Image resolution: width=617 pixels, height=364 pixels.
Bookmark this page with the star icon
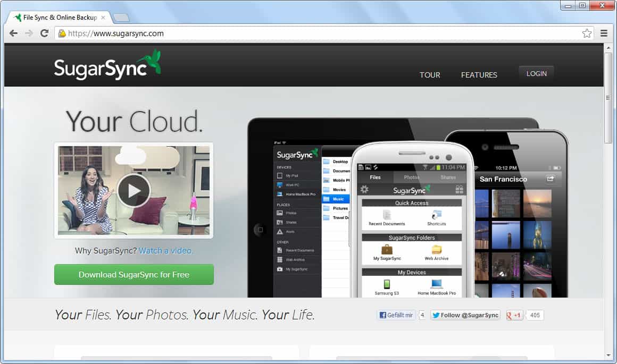587,33
